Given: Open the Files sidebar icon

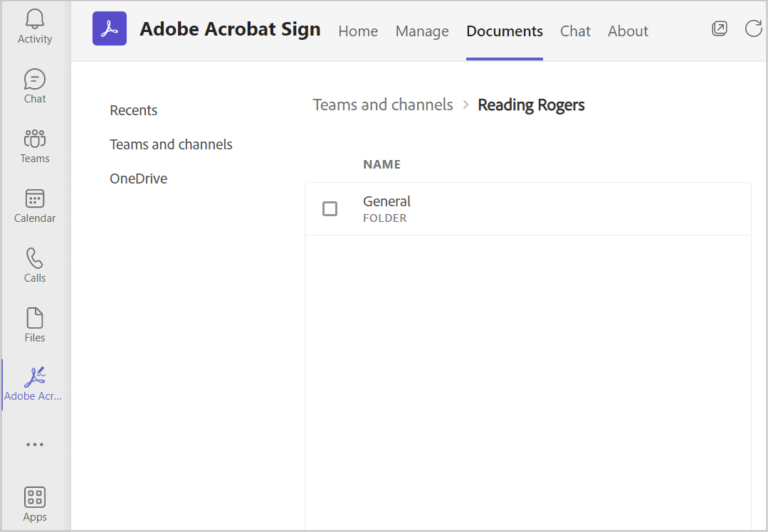Looking at the screenshot, I should click(35, 326).
